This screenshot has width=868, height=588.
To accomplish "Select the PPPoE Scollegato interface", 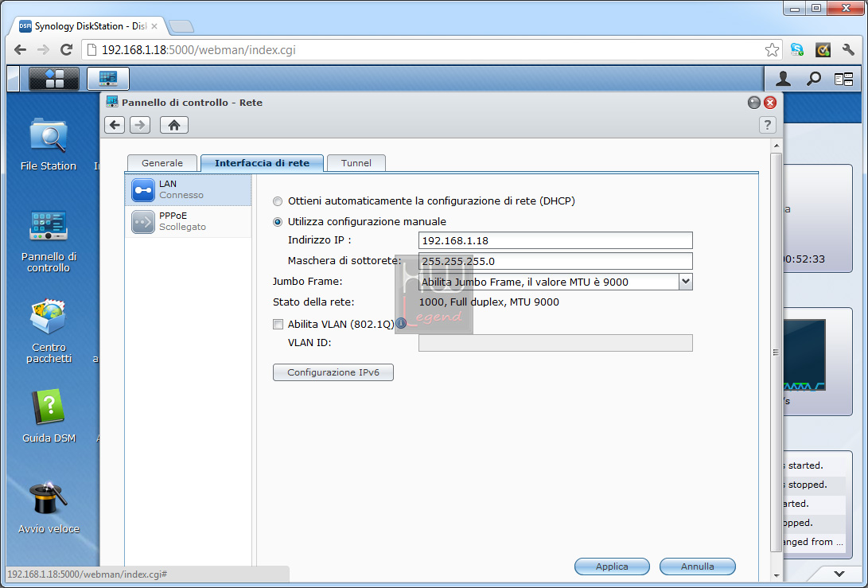I will 189,222.
